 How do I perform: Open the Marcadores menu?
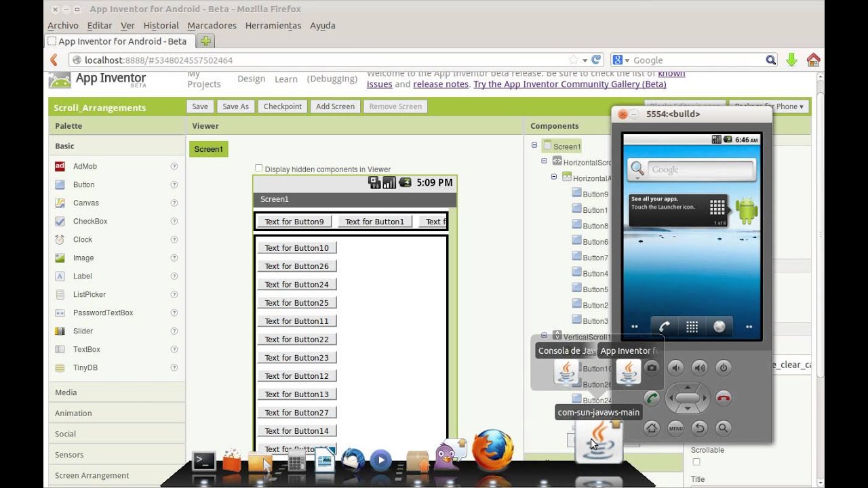(212, 25)
